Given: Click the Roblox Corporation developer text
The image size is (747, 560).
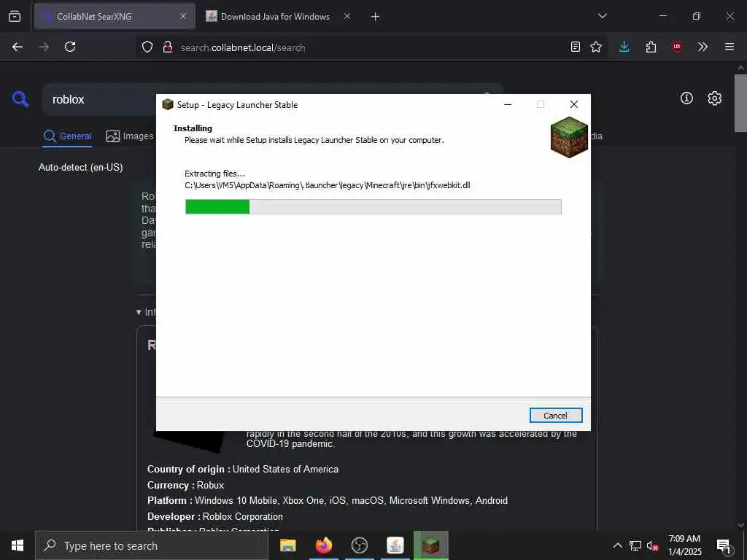Looking at the screenshot, I should 242,517.
